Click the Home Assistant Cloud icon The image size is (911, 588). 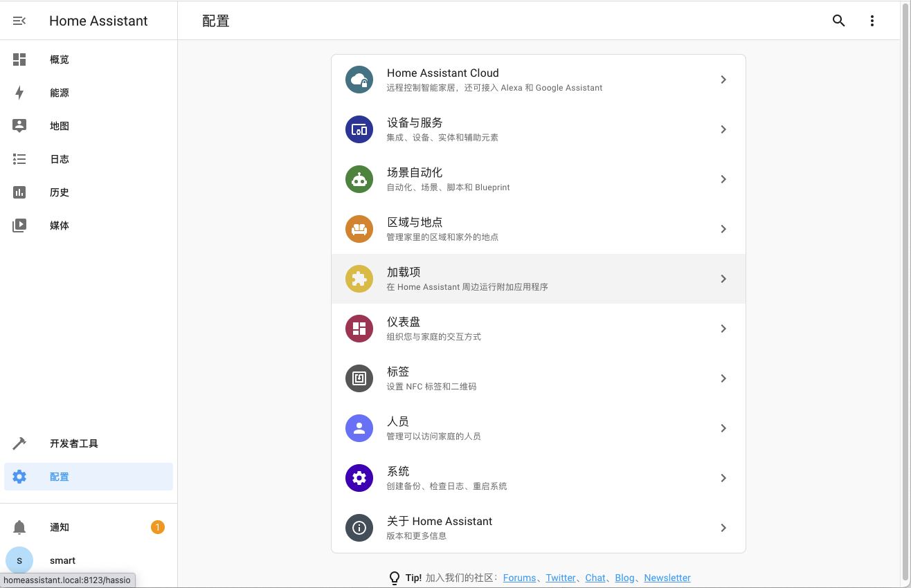[359, 80]
